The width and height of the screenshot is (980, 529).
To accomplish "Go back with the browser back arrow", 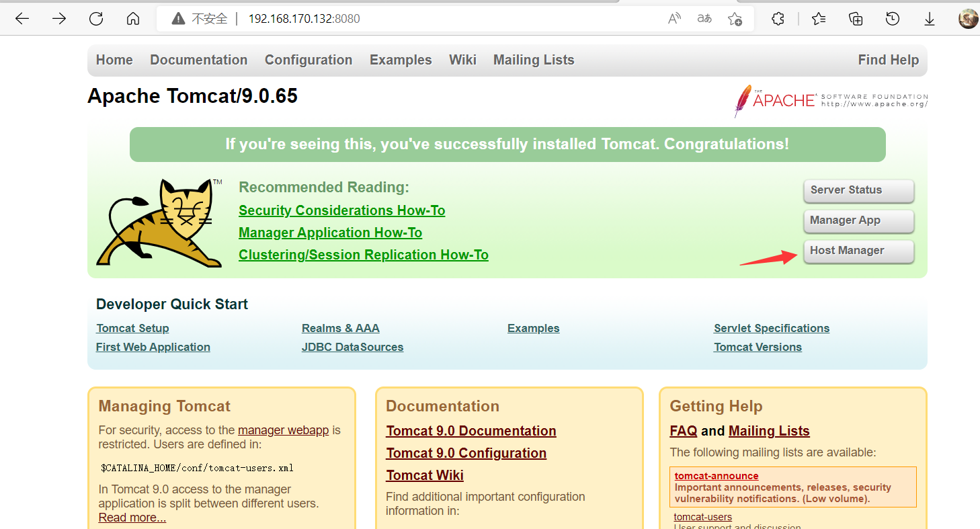I will (x=22, y=19).
